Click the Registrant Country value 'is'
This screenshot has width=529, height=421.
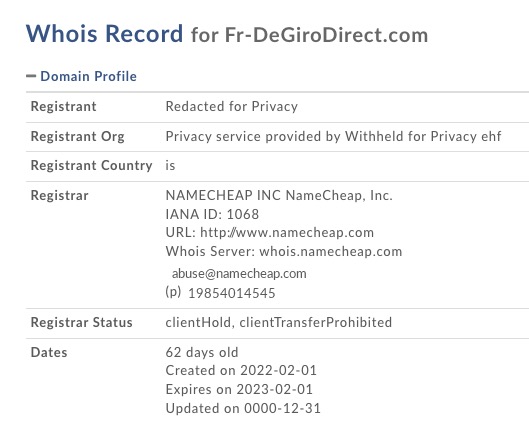pos(170,165)
